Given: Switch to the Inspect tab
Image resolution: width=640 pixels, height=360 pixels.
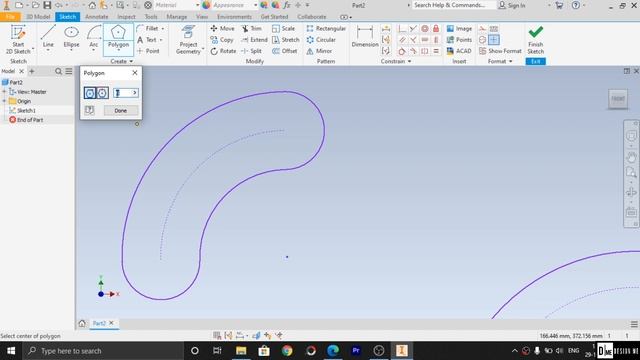Looking at the screenshot, I should coord(126,17).
